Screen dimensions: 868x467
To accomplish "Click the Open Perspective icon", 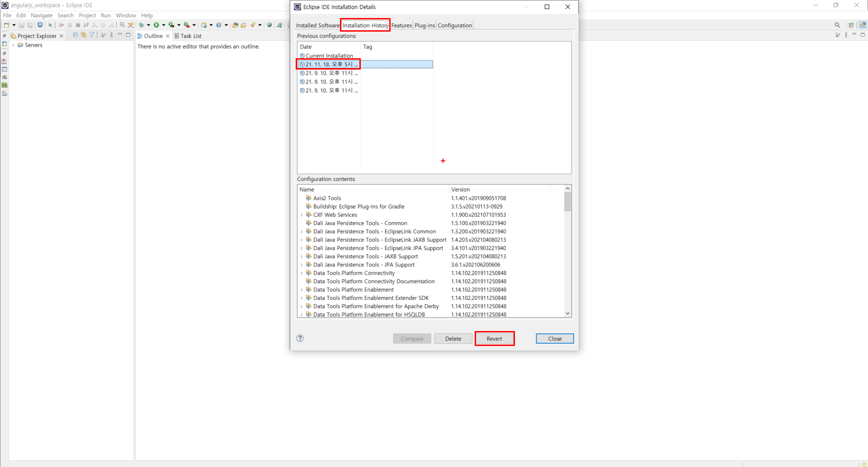I will tap(851, 25).
